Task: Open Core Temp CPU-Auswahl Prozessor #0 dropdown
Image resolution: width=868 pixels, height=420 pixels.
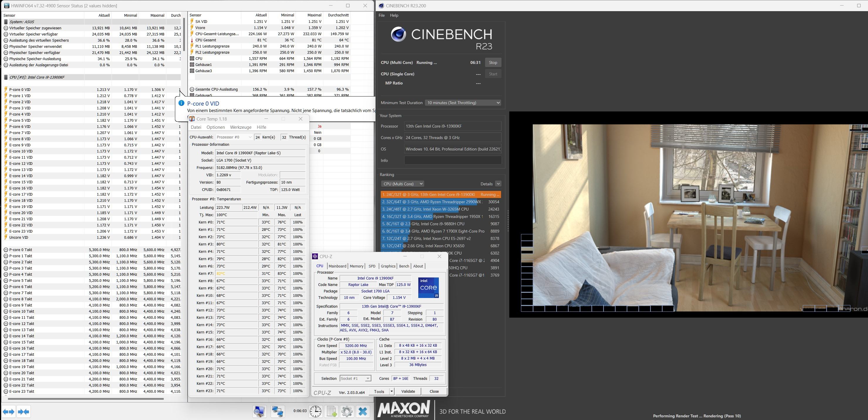Action: click(x=234, y=137)
